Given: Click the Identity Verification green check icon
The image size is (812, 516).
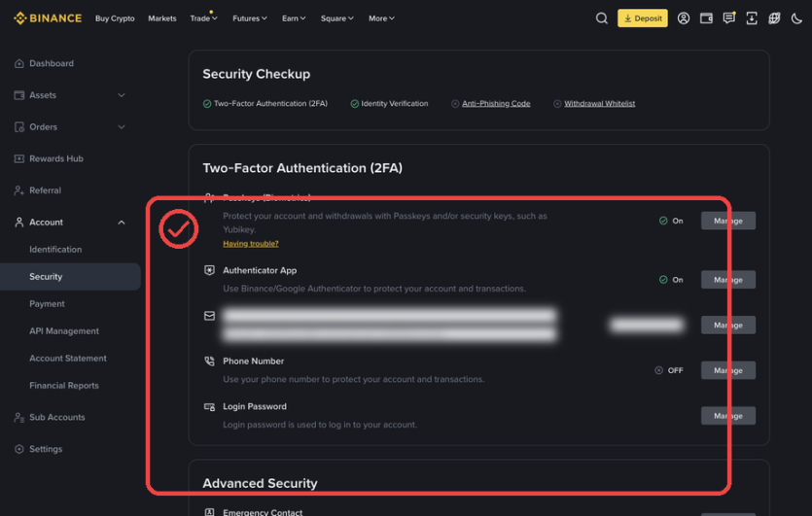Looking at the screenshot, I should 355,104.
